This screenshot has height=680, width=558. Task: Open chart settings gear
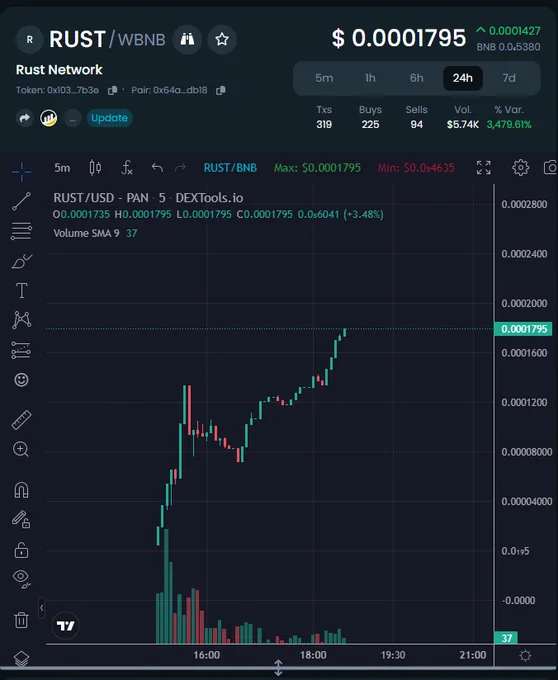click(520, 168)
